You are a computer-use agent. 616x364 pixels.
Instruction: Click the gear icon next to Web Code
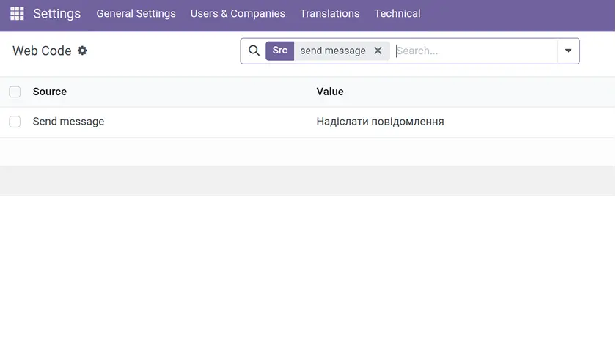click(82, 51)
